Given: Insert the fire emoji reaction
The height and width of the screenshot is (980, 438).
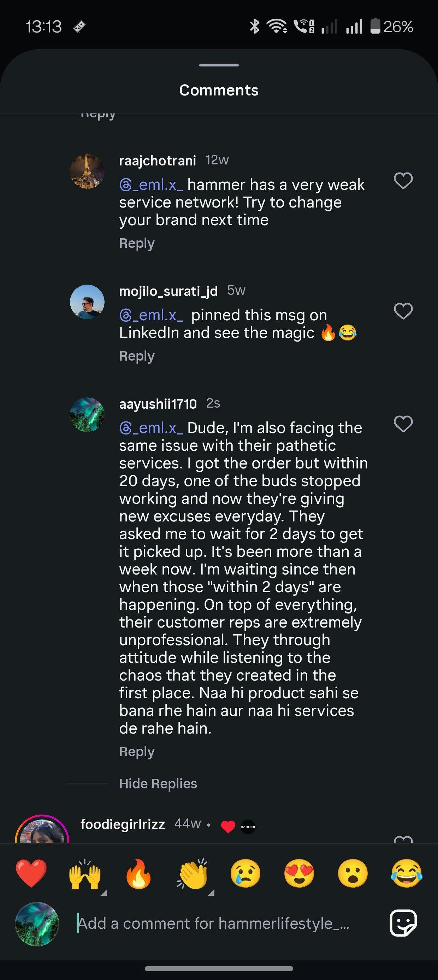Looking at the screenshot, I should [x=138, y=874].
